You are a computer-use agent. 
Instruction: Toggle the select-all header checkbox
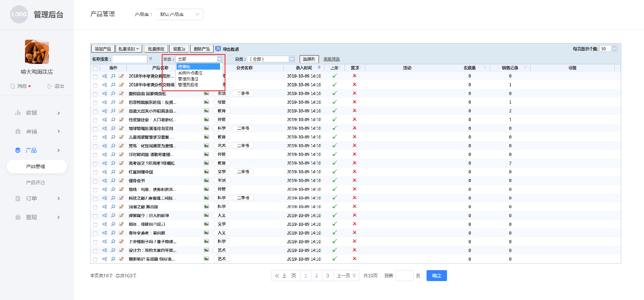(95, 68)
